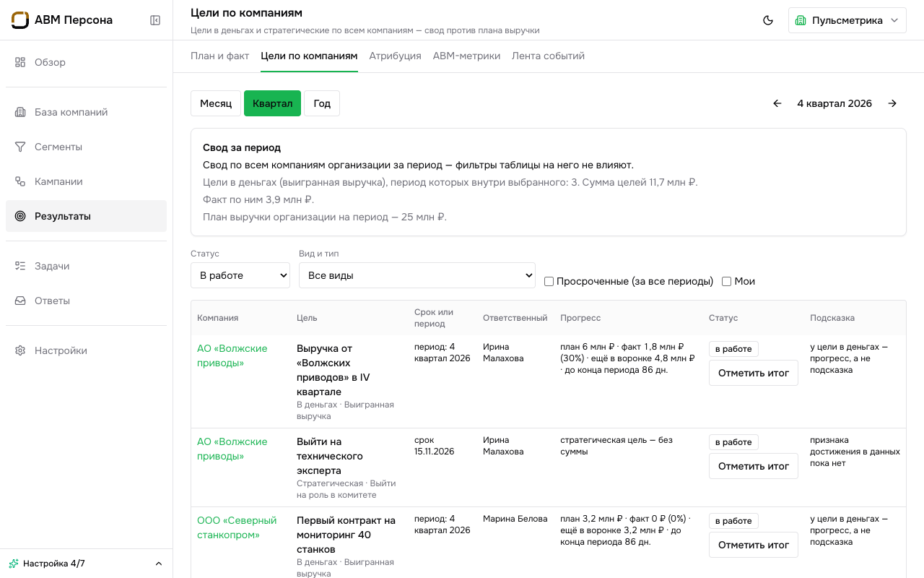This screenshot has height=578, width=924.
Task: Enable the Просроченные (за все периоды) checkbox
Action: tap(549, 281)
